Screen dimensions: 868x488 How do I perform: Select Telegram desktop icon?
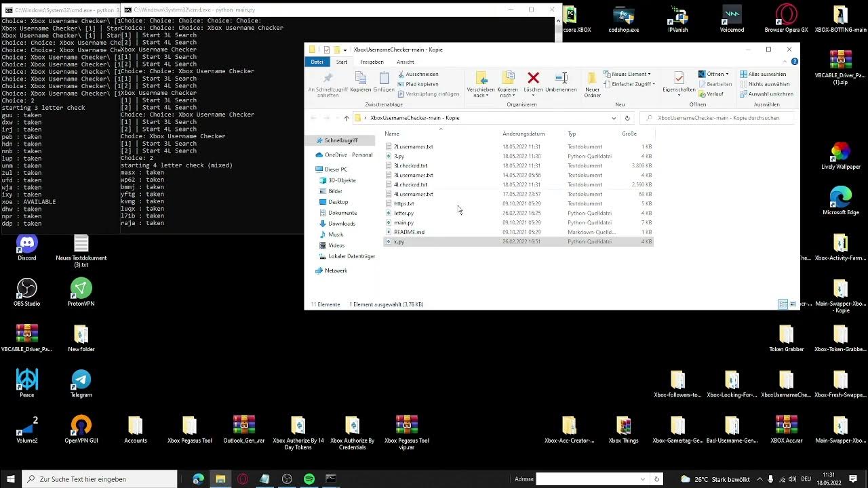[81, 384]
